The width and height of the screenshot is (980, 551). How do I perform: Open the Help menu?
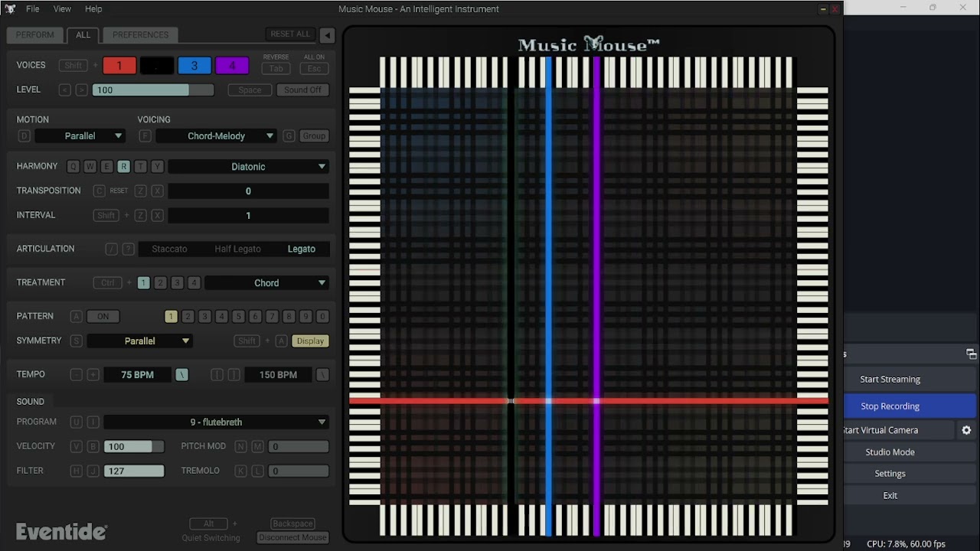[x=93, y=9]
